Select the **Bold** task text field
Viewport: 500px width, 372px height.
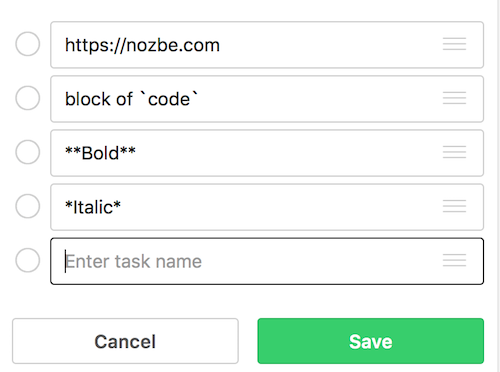coord(267,153)
